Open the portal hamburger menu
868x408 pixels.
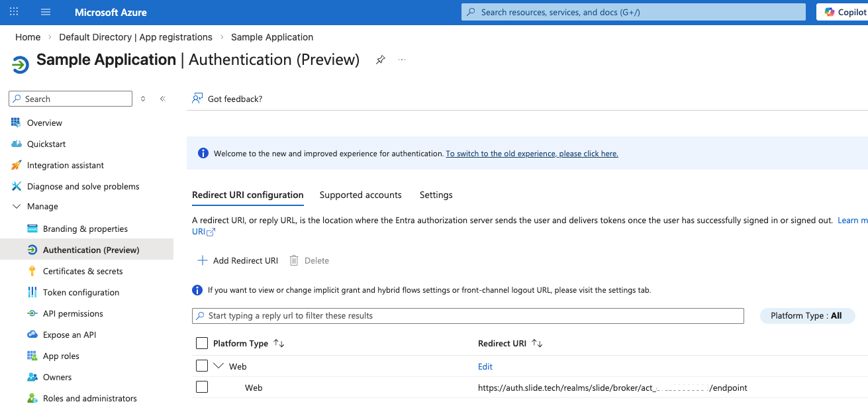click(44, 11)
